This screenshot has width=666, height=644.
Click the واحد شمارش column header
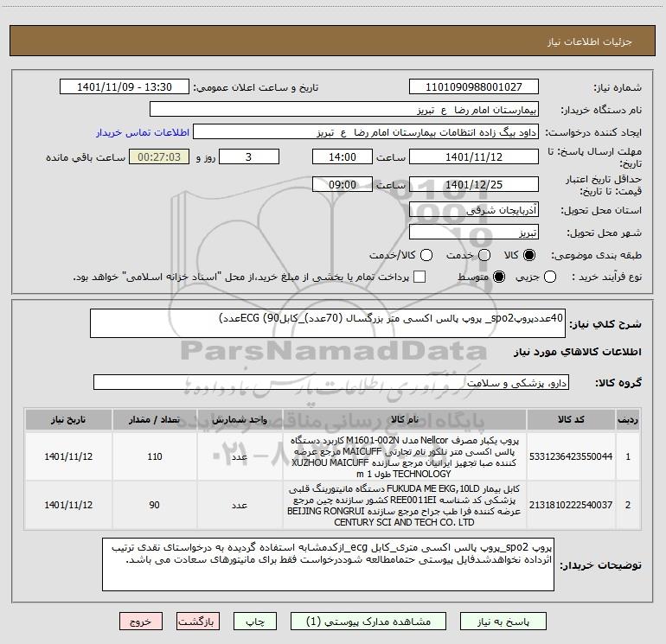click(x=240, y=420)
